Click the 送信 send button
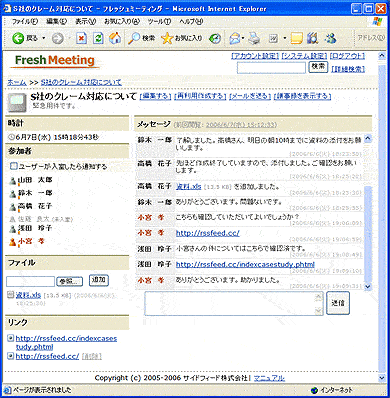The image size is (390, 398). (x=338, y=303)
